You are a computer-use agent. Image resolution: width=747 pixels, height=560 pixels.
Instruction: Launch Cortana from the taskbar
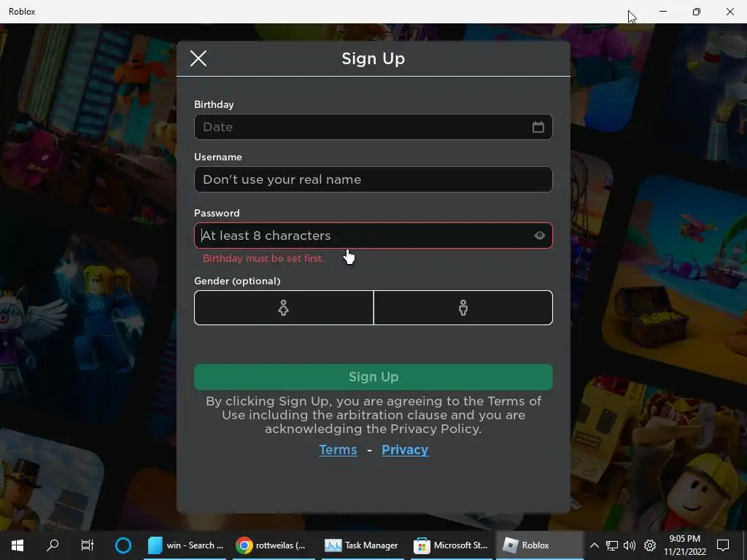point(123,545)
